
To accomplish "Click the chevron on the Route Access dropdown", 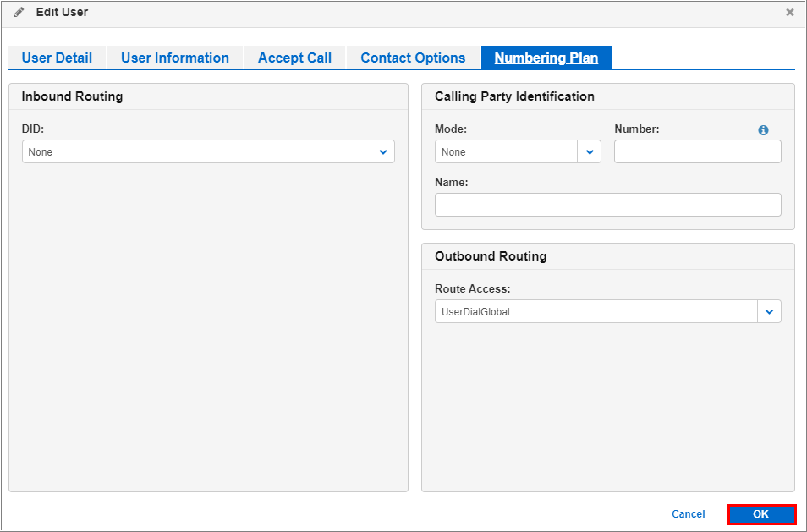I will coord(769,311).
